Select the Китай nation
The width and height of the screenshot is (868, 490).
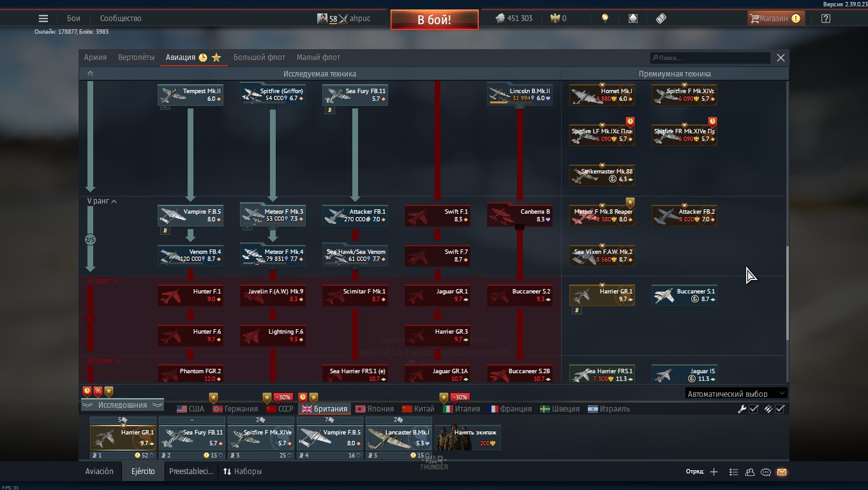418,409
